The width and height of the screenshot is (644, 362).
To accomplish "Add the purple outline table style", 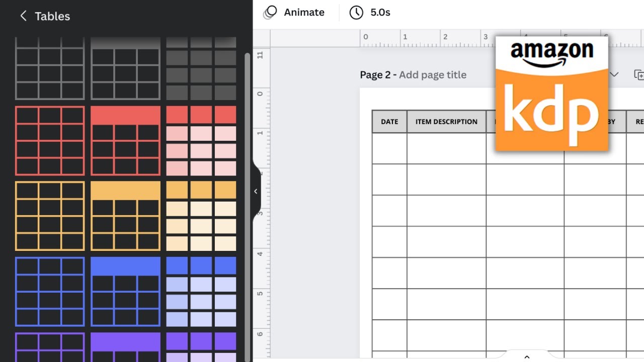I will coord(50,347).
